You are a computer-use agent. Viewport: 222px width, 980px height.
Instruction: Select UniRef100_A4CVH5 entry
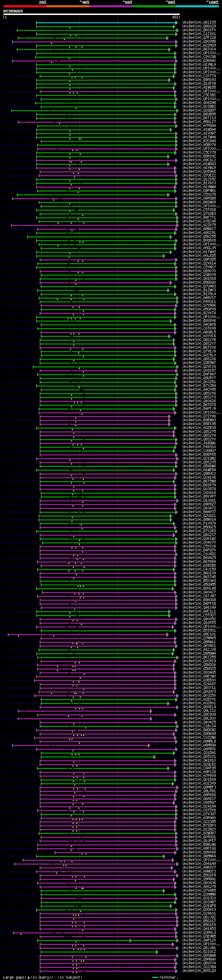click(199, 390)
